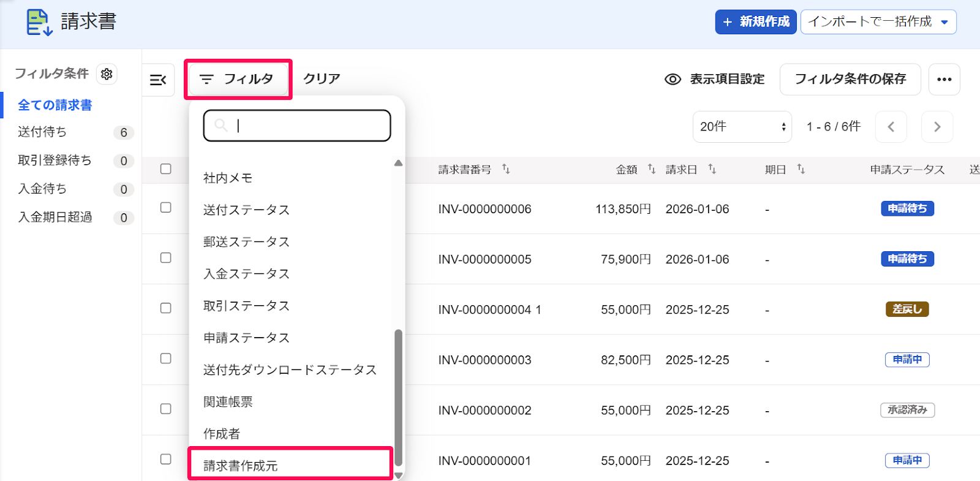Open filter condition settings gear
The height and width of the screenshot is (481, 980).
pyautogui.click(x=107, y=74)
